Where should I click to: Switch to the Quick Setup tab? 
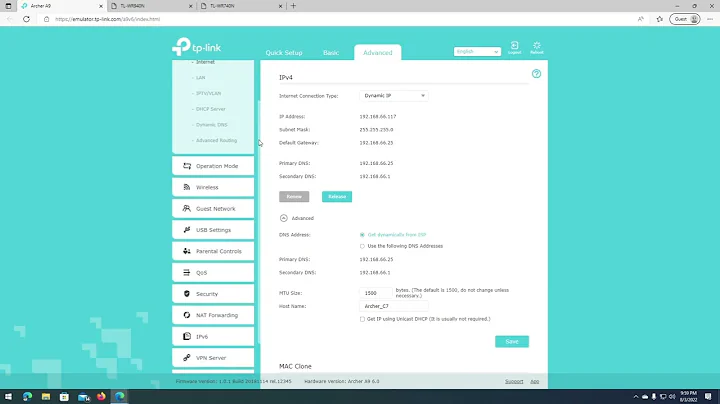[x=284, y=52]
